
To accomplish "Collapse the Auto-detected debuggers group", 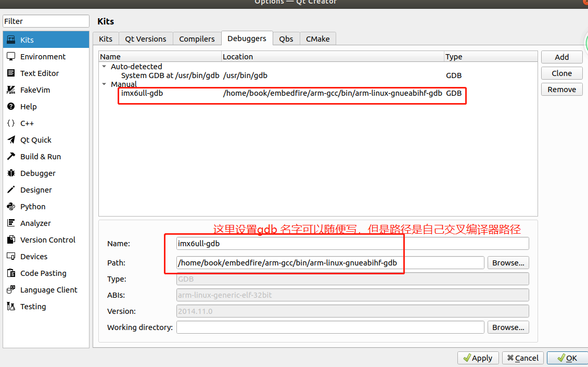I will click(x=104, y=67).
